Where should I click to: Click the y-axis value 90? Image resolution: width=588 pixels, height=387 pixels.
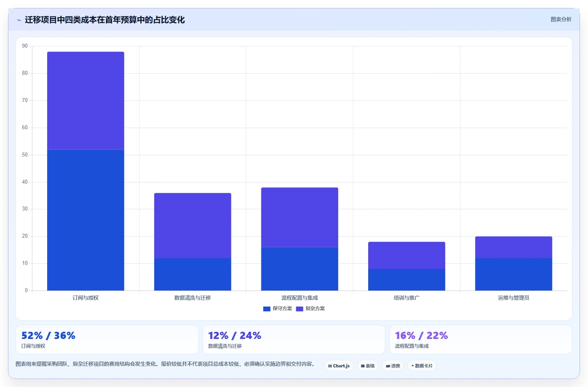coord(25,46)
